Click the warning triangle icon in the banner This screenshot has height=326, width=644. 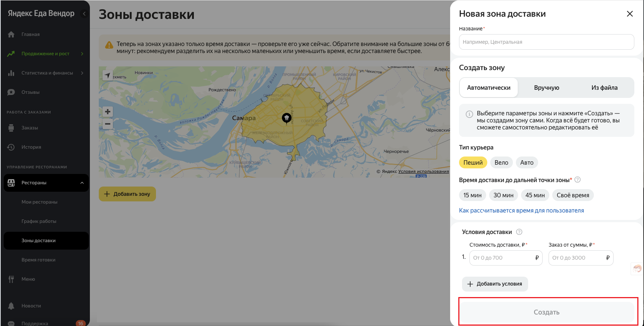109,45
